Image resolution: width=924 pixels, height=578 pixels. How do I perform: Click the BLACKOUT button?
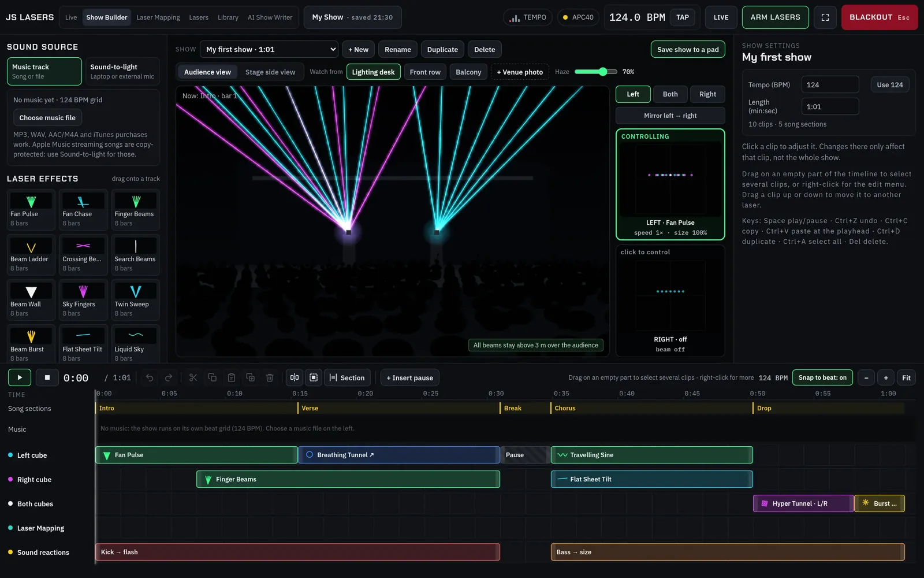[880, 17]
